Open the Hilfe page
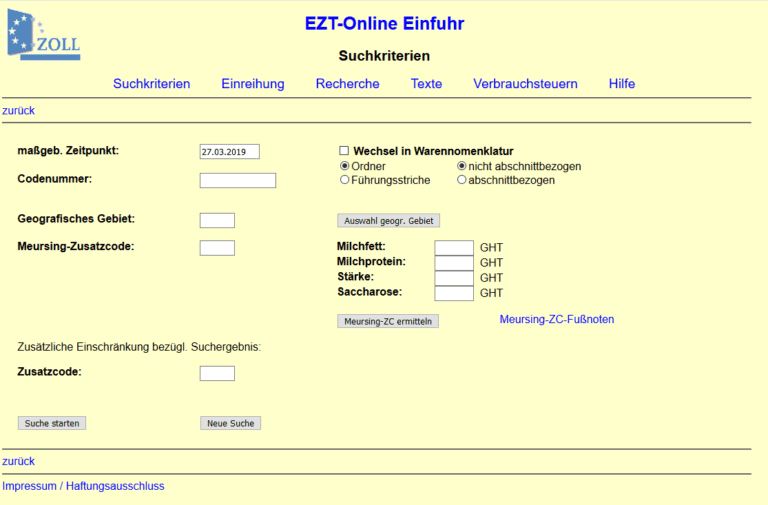The height and width of the screenshot is (505, 768). (x=621, y=84)
